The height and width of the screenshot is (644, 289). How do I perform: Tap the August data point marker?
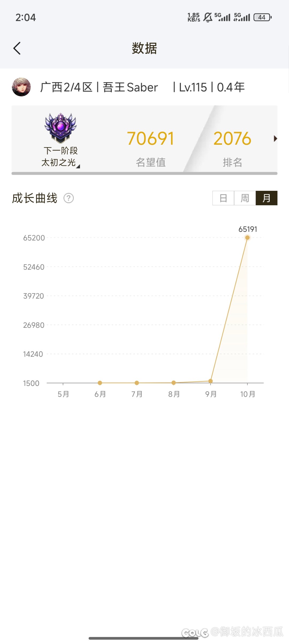point(174,383)
